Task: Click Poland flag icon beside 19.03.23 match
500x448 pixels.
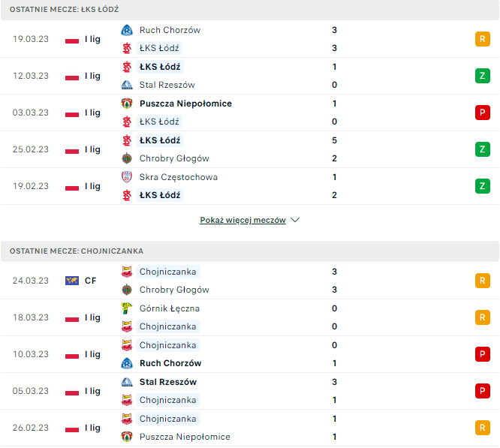Action: point(72,39)
